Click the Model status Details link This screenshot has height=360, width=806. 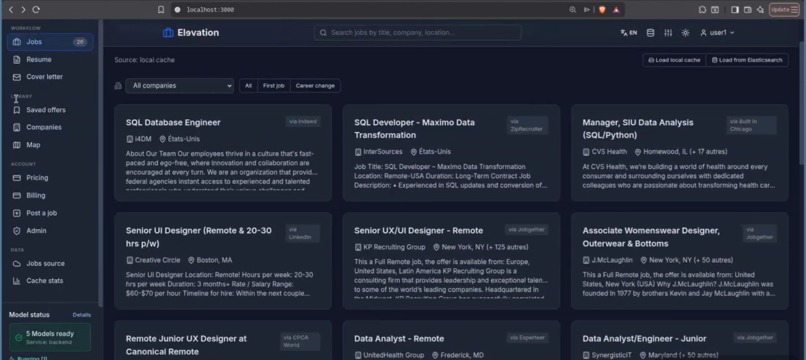tap(82, 315)
